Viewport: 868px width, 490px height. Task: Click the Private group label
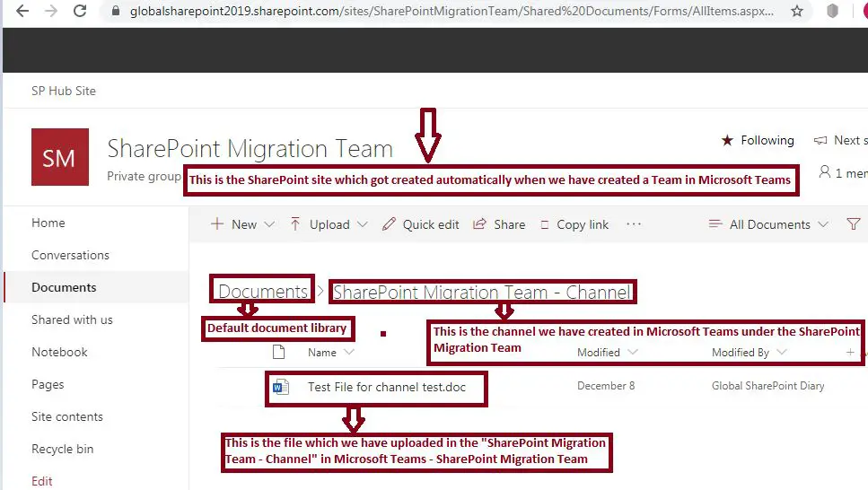144,176
